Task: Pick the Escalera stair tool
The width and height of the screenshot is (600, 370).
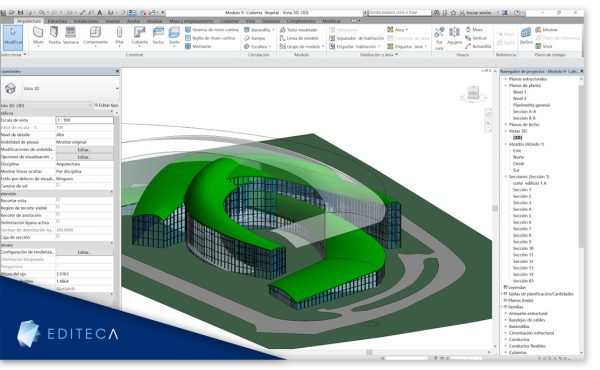Action: (x=258, y=46)
